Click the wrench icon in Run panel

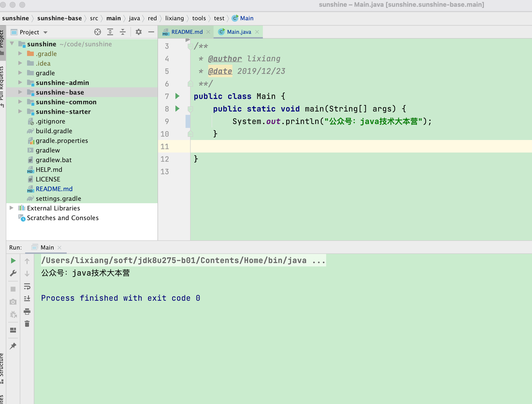coord(13,273)
